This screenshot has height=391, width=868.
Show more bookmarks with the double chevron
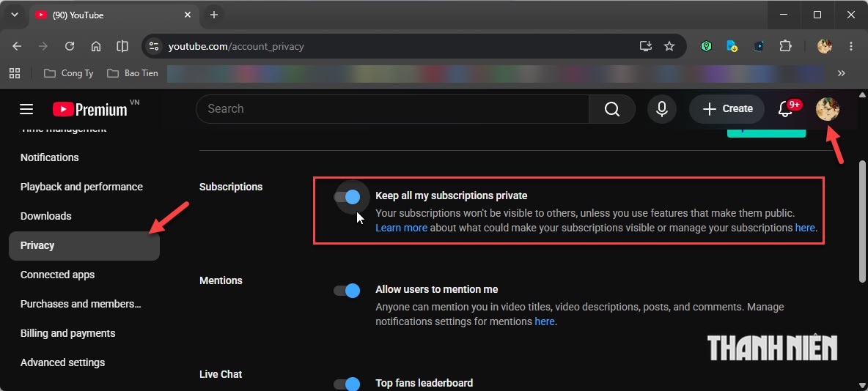pos(842,73)
